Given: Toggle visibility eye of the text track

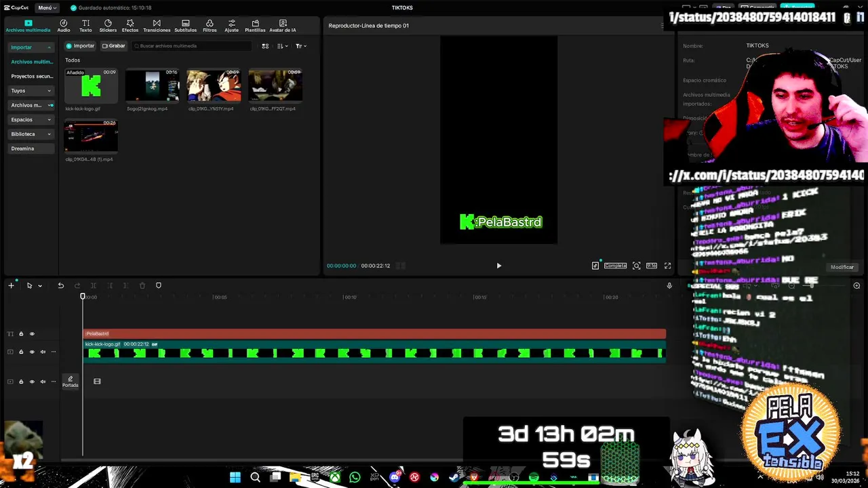Looking at the screenshot, I should pos(31,333).
